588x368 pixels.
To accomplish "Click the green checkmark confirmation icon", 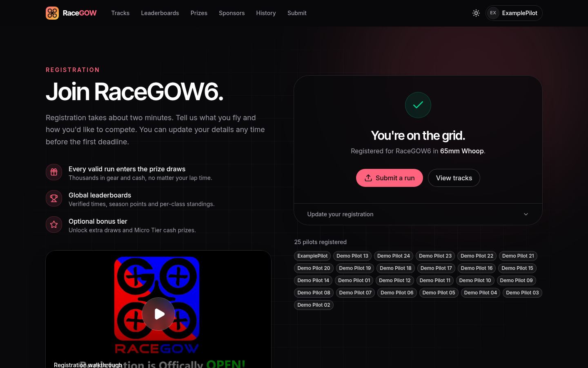I will point(418,105).
